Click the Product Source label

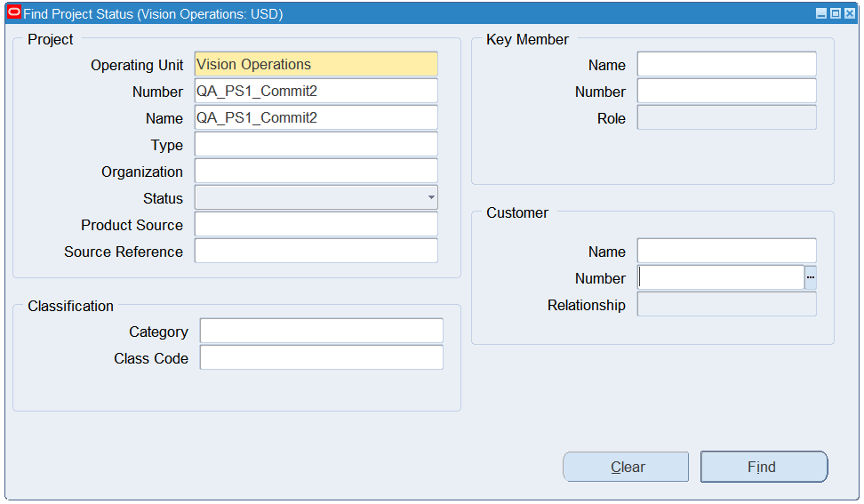point(132,225)
